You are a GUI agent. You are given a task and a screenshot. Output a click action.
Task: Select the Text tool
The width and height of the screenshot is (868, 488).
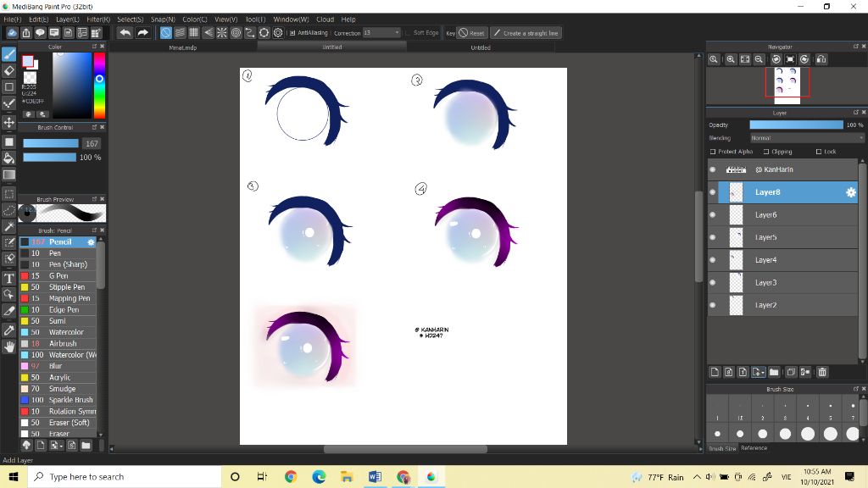tap(9, 278)
